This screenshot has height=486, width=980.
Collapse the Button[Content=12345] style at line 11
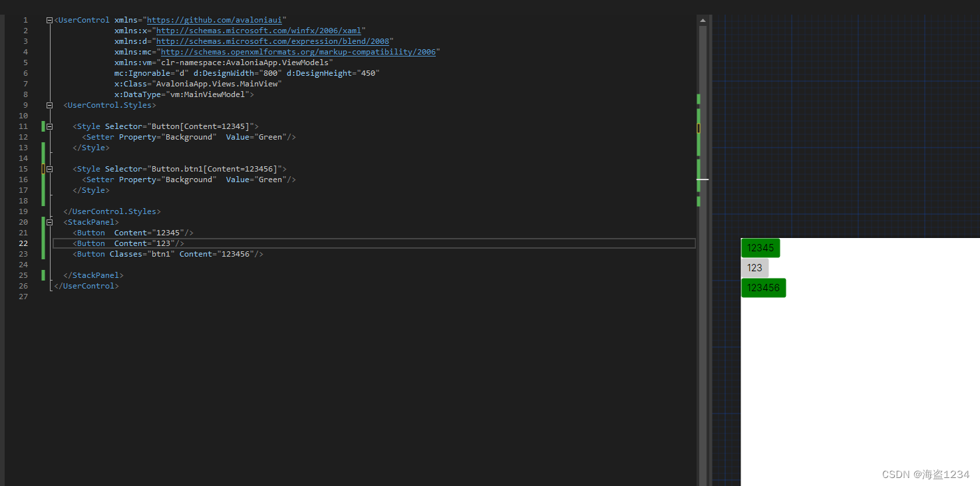point(49,126)
